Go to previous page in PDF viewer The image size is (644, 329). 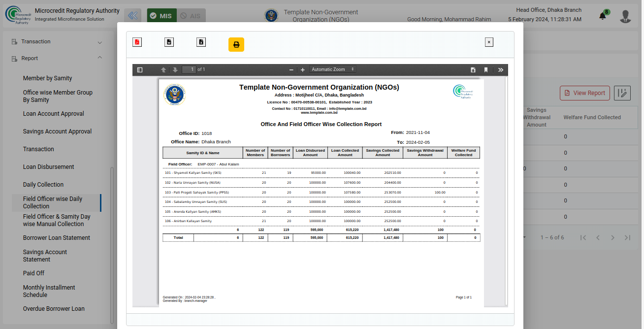click(x=163, y=70)
